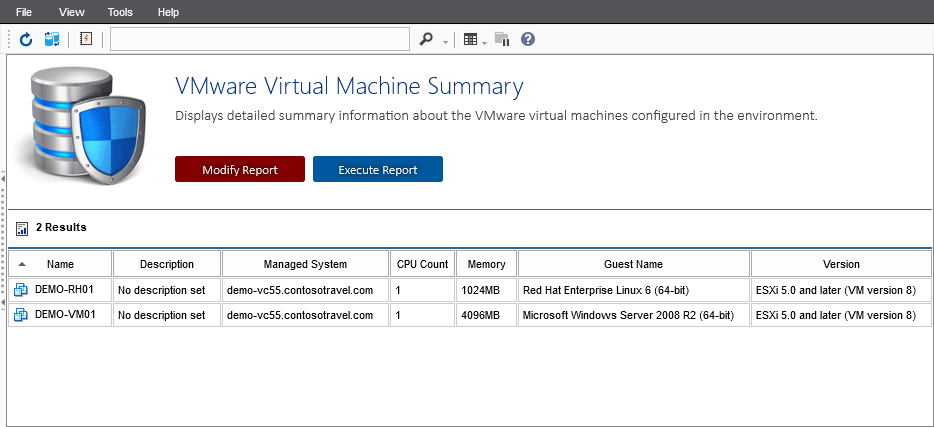
Task: Click the Version cell in DEMO-VM01 row
Action: click(841, 314)
